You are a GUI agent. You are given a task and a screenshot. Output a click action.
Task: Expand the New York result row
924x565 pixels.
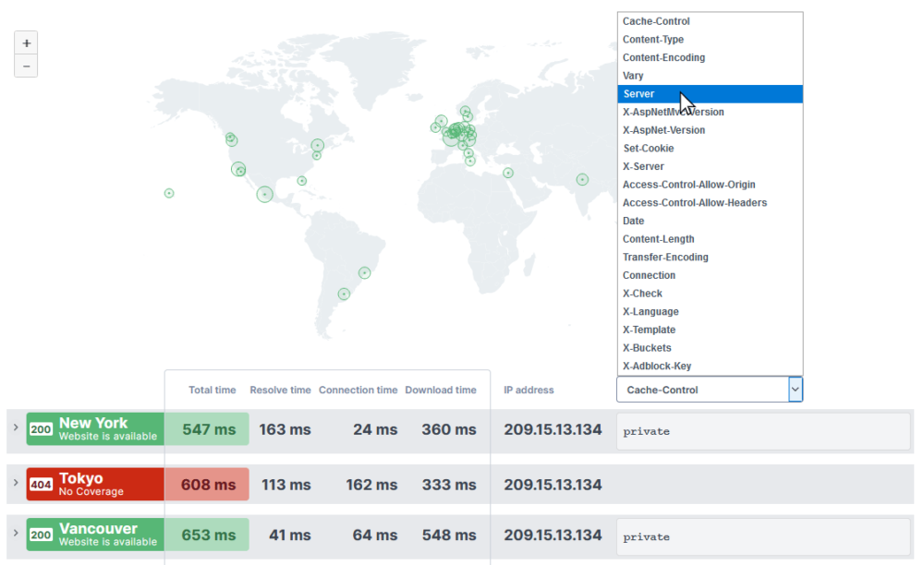coord(15,428)
